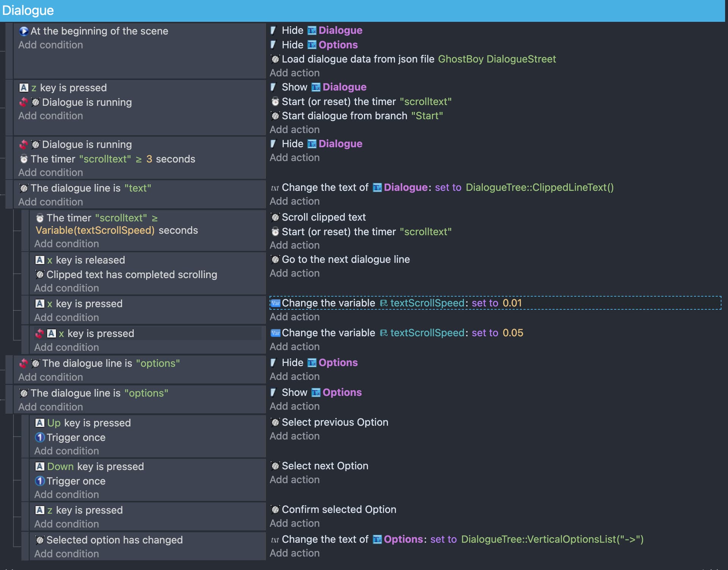Viewport: 728px width, 570px height.
Task: Click "Add condition" under "Up key is pressed"
Action: point(66,451)
